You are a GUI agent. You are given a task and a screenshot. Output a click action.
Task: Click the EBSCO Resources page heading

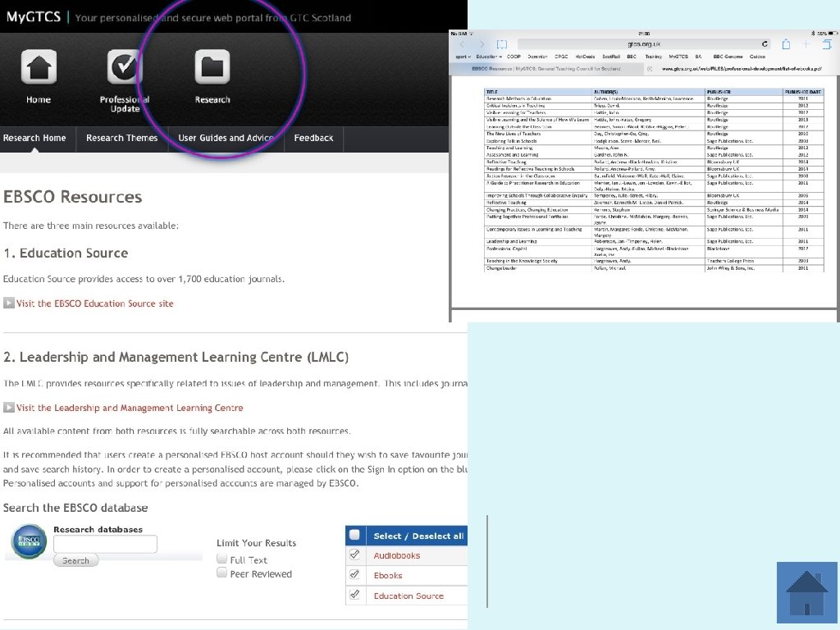tap(72, 197)
